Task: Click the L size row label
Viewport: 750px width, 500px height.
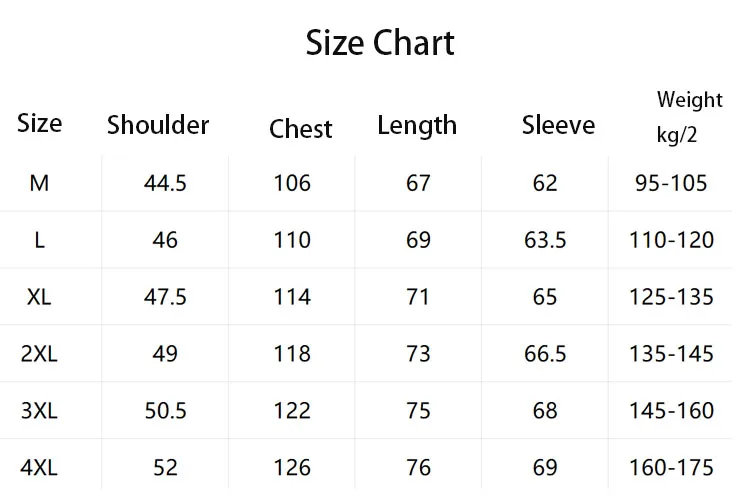Action: [39, 240]
